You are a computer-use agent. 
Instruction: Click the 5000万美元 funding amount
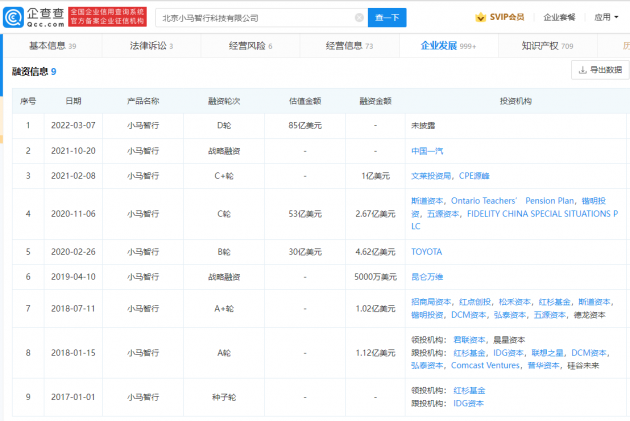(x=375, y=277)
